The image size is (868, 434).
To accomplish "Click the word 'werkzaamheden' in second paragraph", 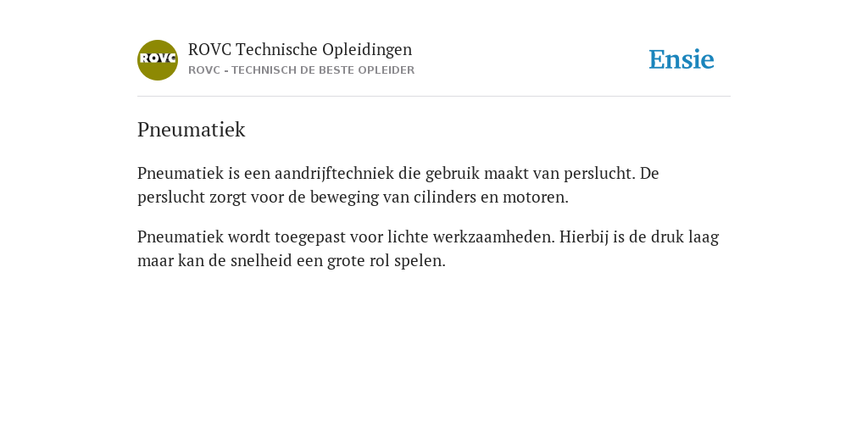I will tap(492, 237).
